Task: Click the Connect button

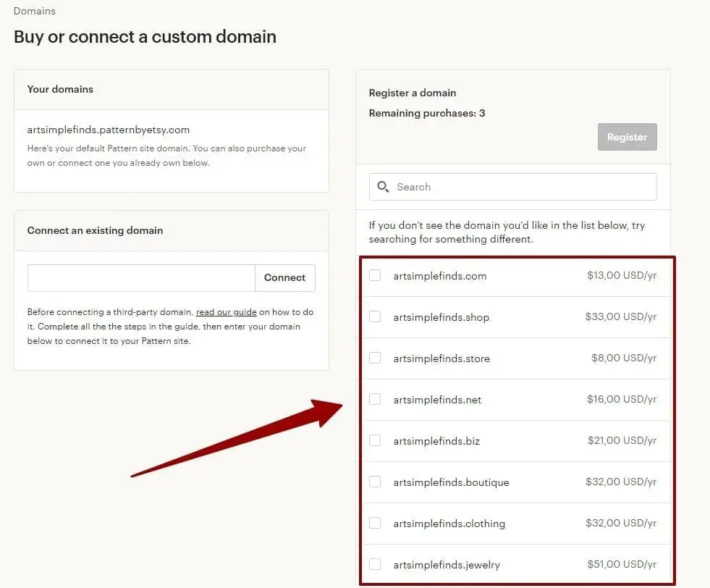Action: (284, 277)
